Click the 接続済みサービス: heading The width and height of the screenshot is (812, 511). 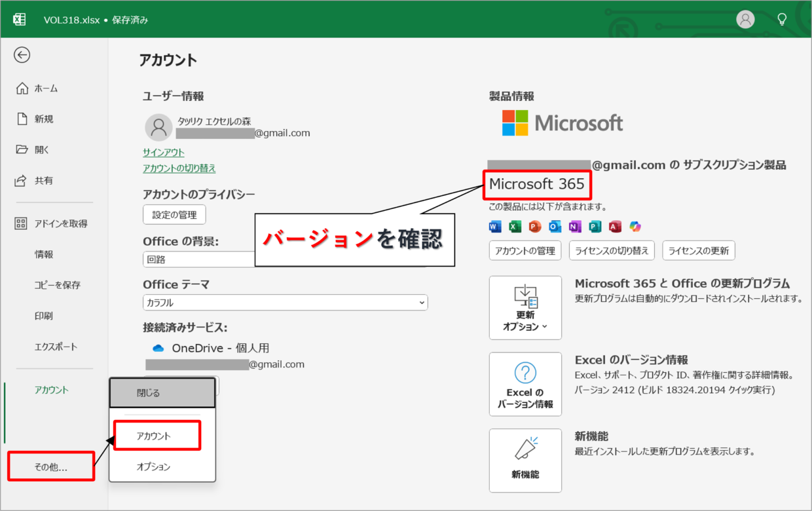(x=185, y=328)
